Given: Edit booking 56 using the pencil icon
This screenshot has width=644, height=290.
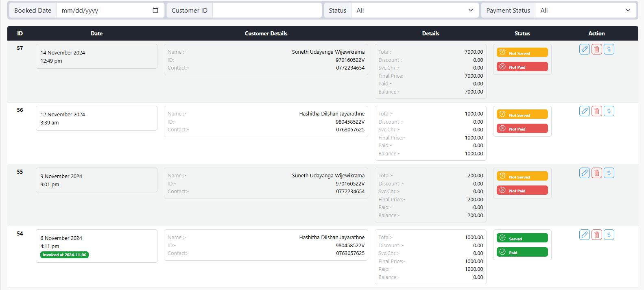Looking at the screenshot, I should pyautogui.click(x=584, y=111).
